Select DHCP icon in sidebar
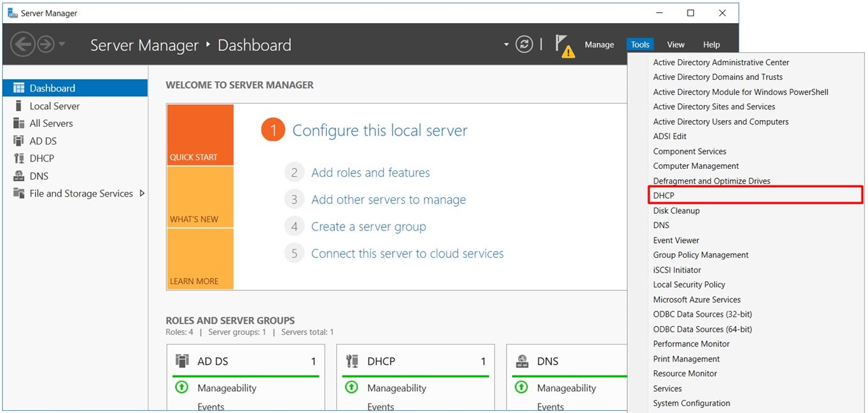Image resolution: width=868 pixels, height=413 pixels. point(18,158)
